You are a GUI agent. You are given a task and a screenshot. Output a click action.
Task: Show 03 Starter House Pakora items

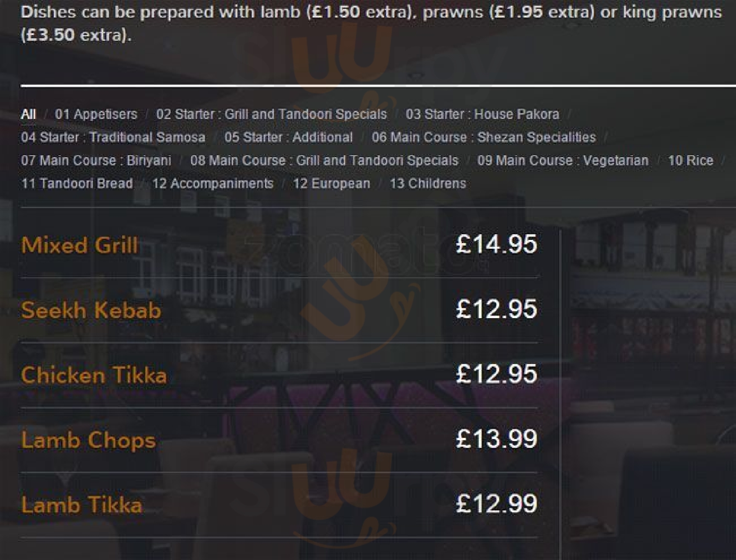482,114
